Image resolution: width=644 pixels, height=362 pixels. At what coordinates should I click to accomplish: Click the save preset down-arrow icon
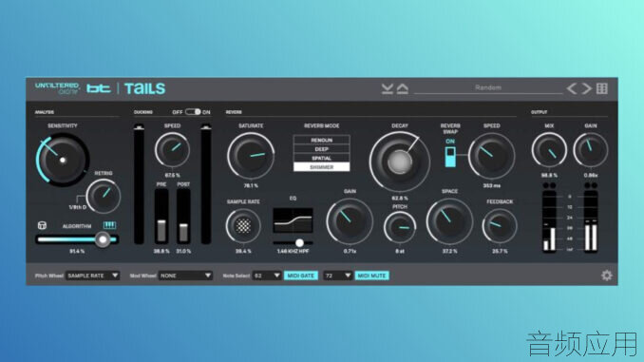coord(387,88)
